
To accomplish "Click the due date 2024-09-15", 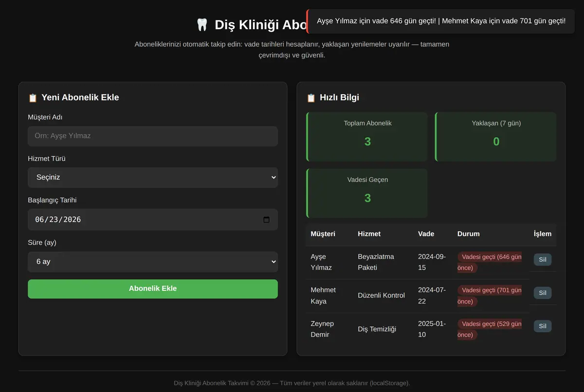I will pyautogui.click(x=432, y=262).
